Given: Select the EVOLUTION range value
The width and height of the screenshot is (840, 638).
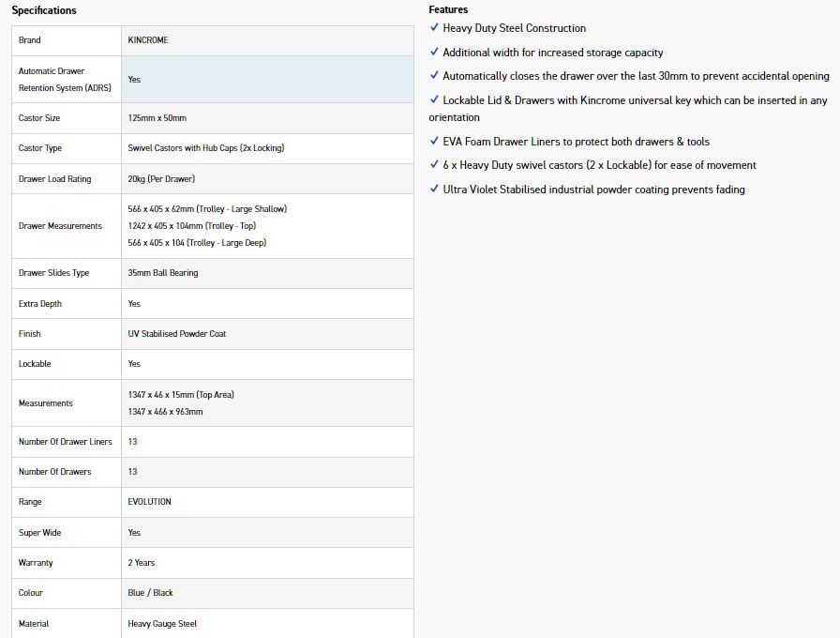Looking at the screenshot, I should pos(149,502).
